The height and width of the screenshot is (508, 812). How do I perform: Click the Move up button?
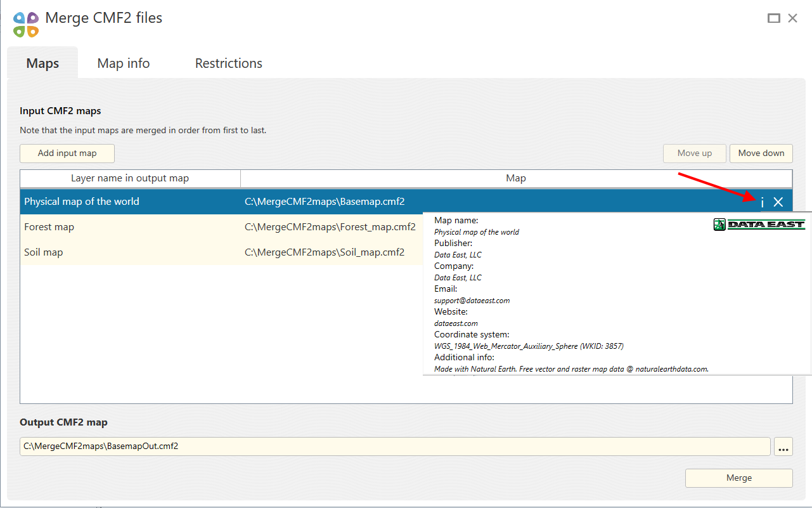click(x=695, y=153)
